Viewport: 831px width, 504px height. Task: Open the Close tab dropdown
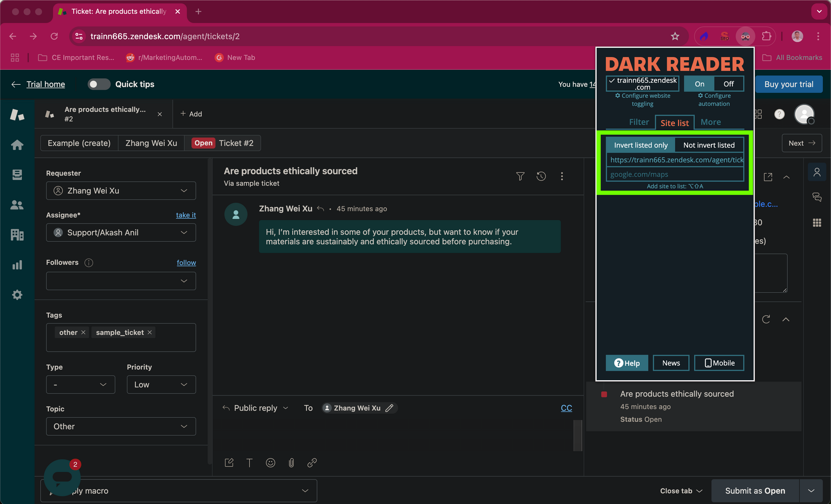[x=681, y=491]
